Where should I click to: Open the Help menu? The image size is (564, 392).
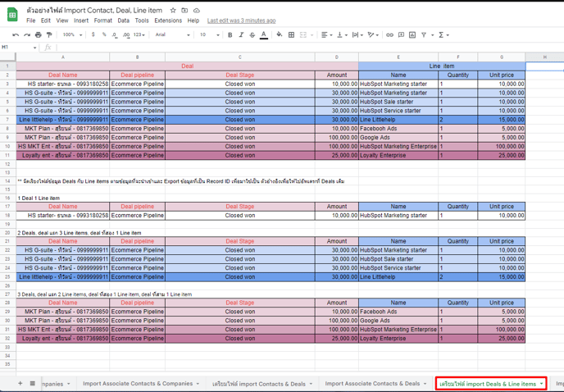point(193,21)
